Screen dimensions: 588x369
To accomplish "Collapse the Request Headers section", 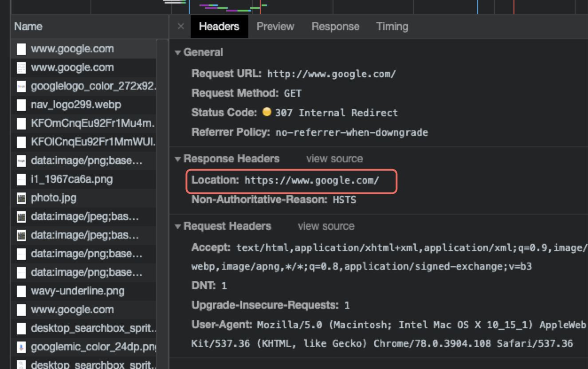I will pos(178,226).
